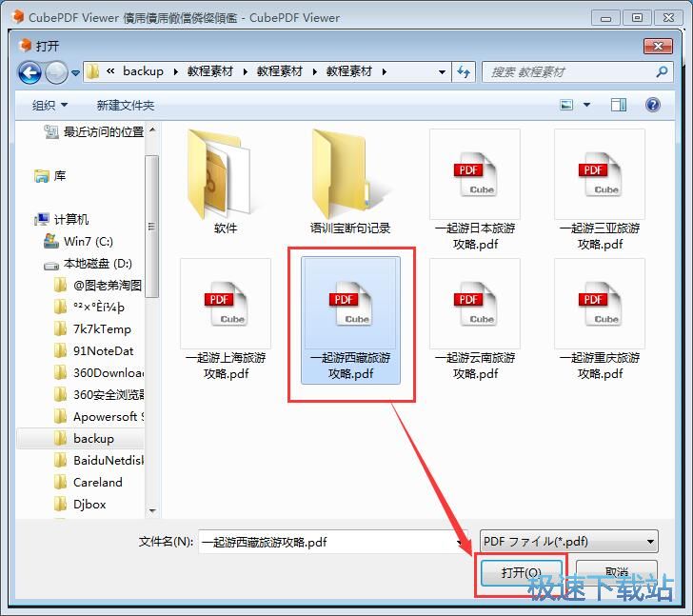
Task: Open the Apowersoft folder in tree
Action: pyautogui.click(x=99, y=417)
